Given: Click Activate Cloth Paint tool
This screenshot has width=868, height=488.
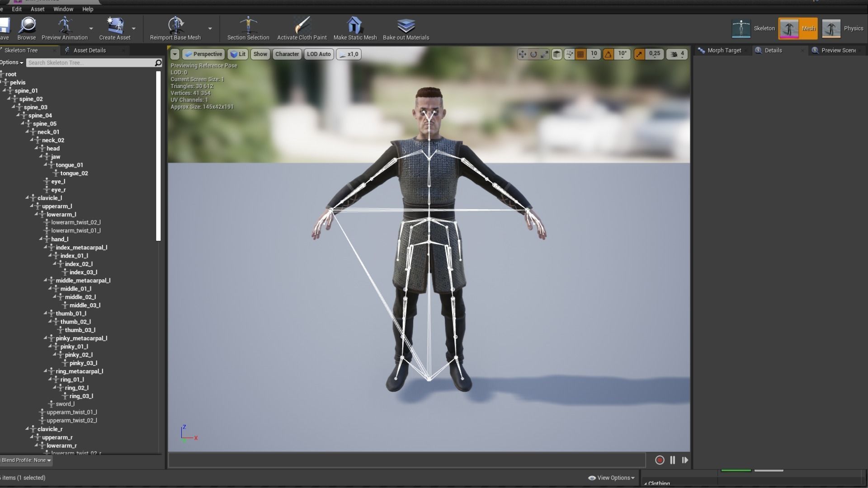Looking at the screenshot, I should (x=302, y=28).
